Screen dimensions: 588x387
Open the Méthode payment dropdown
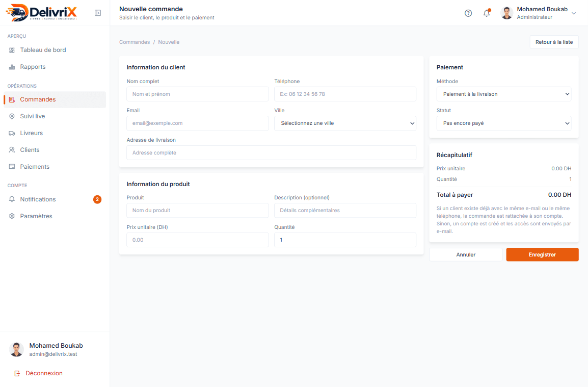pyautogui.click(x=503, y=94)
